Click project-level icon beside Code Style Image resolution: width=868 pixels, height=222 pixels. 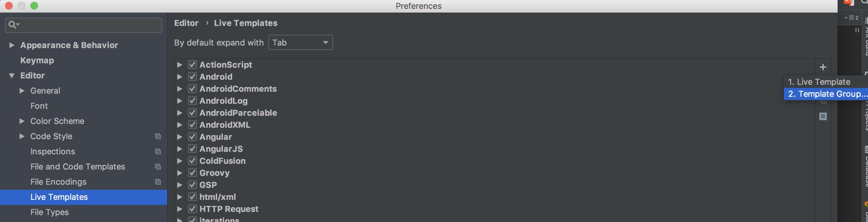click(158, 136)
